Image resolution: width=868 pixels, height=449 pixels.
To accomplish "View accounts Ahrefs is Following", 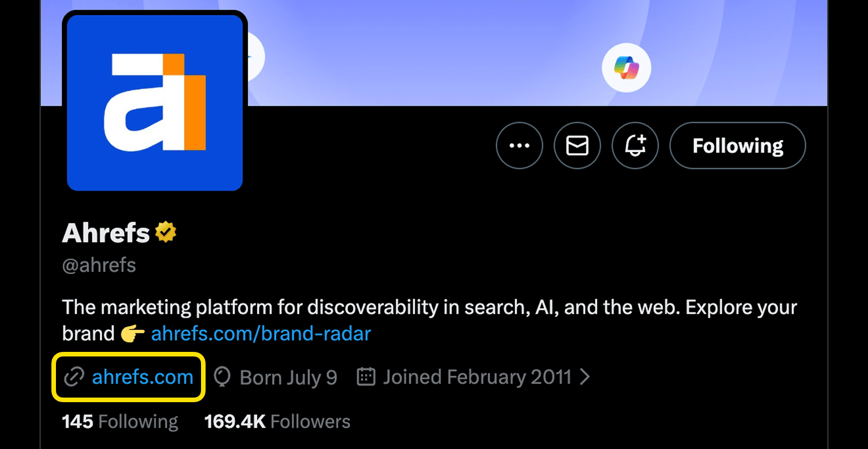I will pos(119,421).
